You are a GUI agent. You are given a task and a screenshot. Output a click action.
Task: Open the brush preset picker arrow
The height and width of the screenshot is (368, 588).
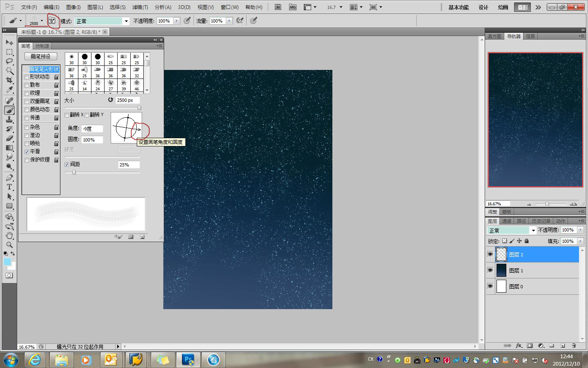(x=42, y=20)
